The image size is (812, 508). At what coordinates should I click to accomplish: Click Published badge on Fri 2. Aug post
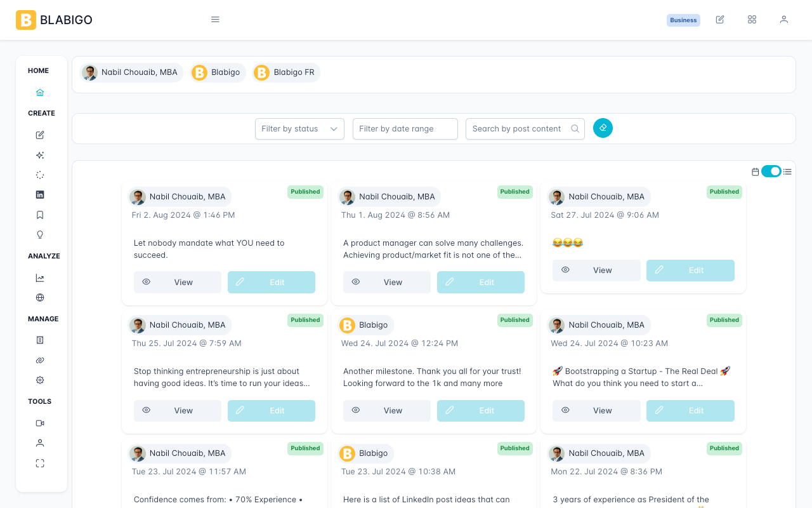pos(305,192)
